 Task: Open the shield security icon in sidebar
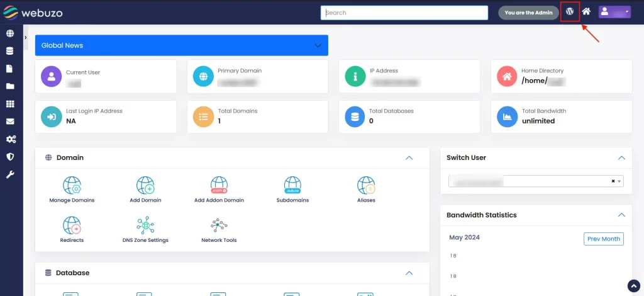[x=10, y=157]
